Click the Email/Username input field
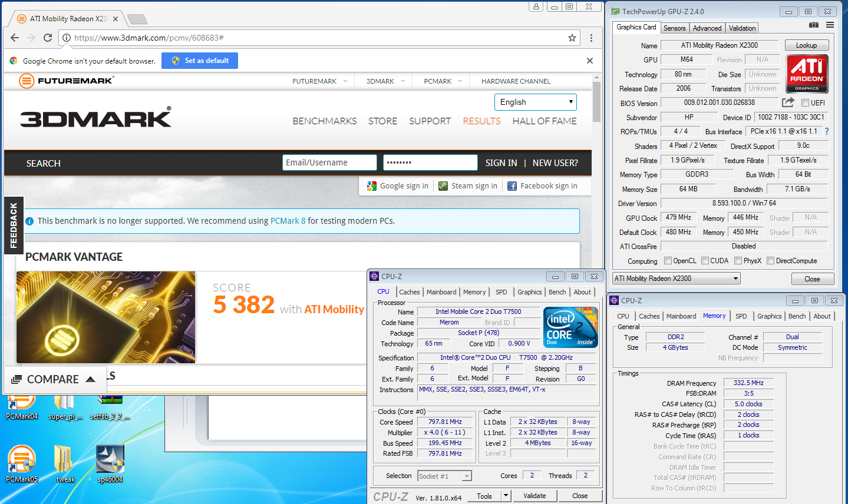The width and height of the screenshot is (848, 504). (x=329, y=163)
